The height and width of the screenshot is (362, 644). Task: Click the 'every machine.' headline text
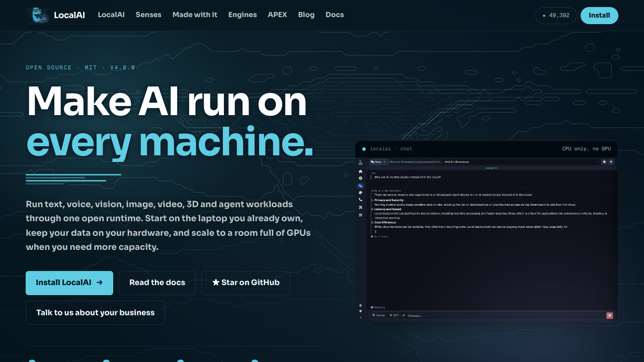170,142
